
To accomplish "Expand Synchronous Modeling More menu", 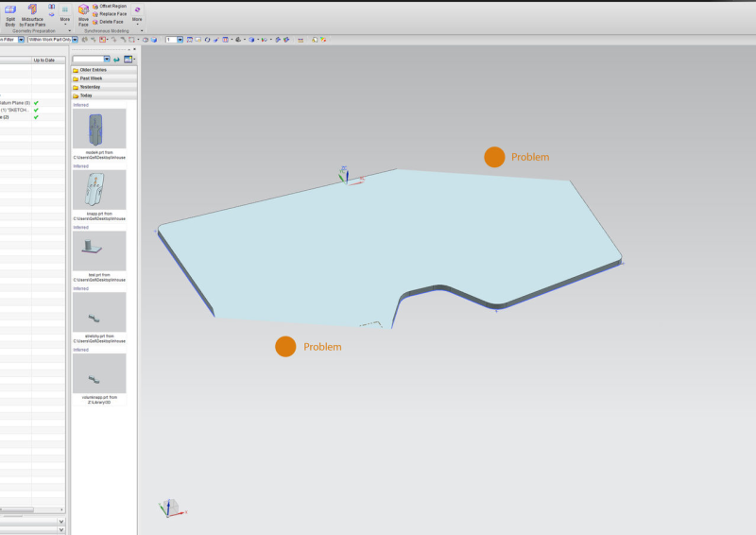I will [x=137, y=14].
